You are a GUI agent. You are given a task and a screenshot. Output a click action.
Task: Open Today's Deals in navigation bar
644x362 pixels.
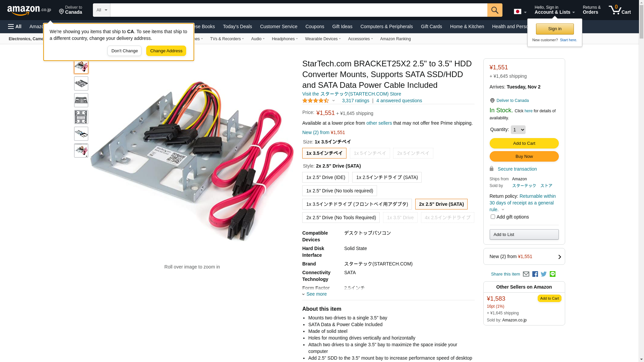pos(237,26)
